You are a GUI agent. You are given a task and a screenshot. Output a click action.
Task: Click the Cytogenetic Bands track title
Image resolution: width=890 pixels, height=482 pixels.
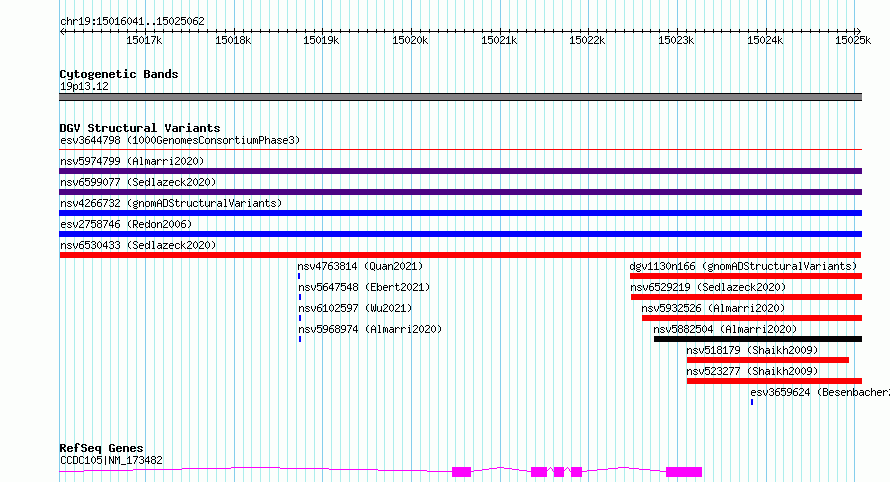click(119, 74)
